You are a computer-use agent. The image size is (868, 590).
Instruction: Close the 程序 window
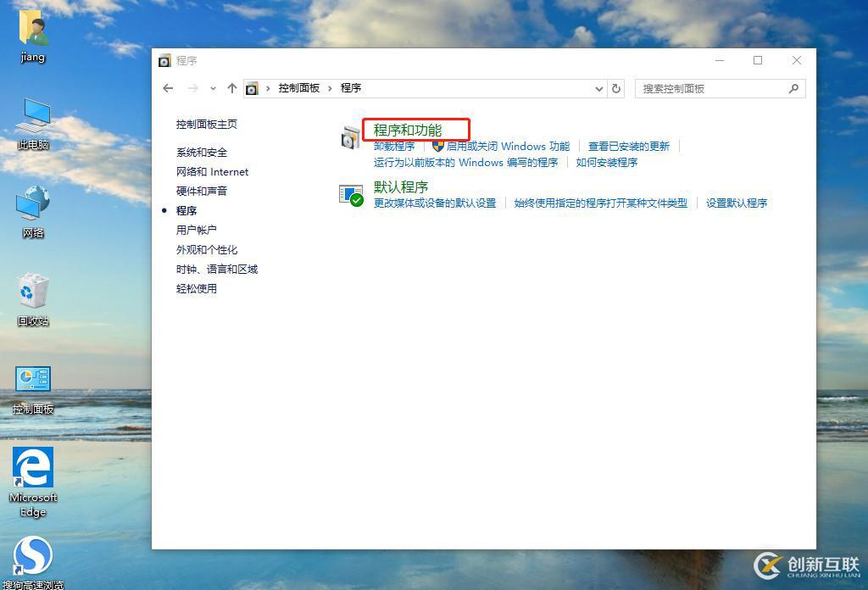click(x=797, y=60)
